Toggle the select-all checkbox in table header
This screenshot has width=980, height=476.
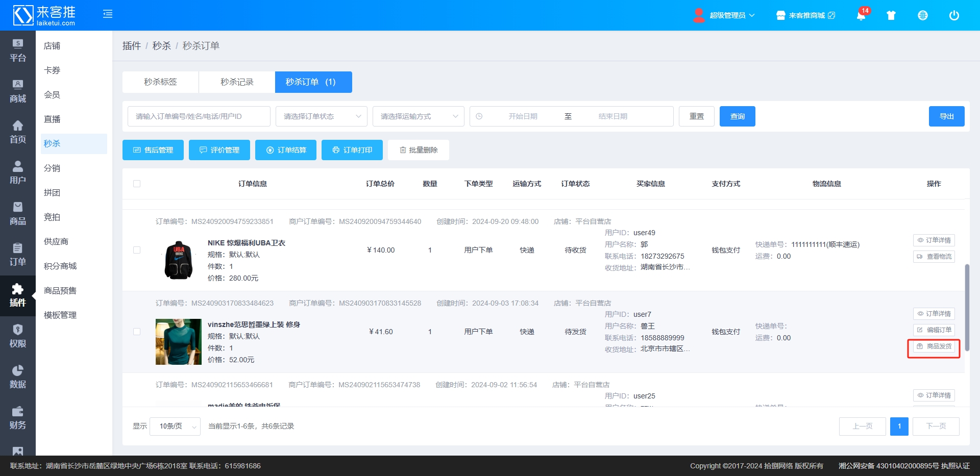click(x=137, y=184)
